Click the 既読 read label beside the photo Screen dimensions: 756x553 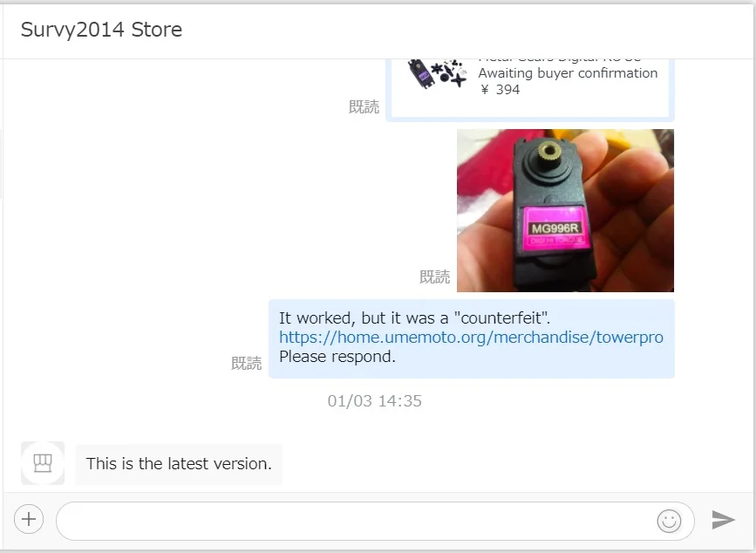point(434,277)
